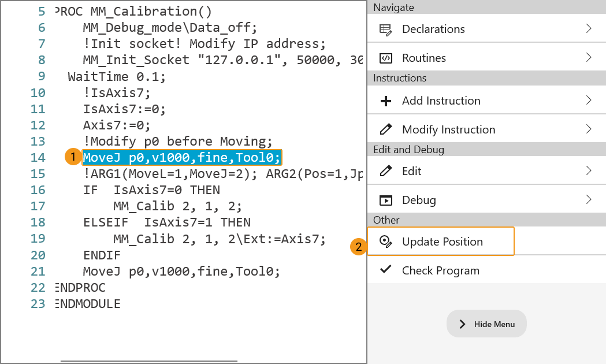The width and height of the screenshot is (606, 364).
Task: Click the Declarations table icon
Action: point(385,29)
